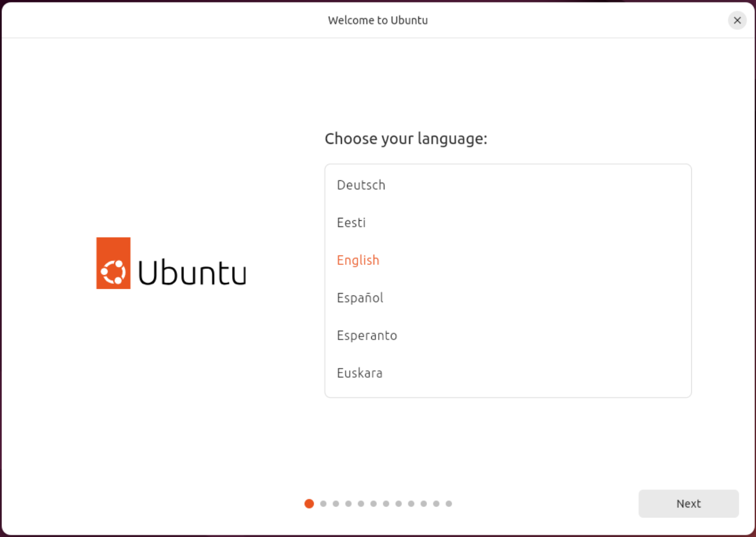The height and width of the screenshot is (537, 756).
Task: Close the Welcome to Ubuntu window
Action: [x=737, y=20]
